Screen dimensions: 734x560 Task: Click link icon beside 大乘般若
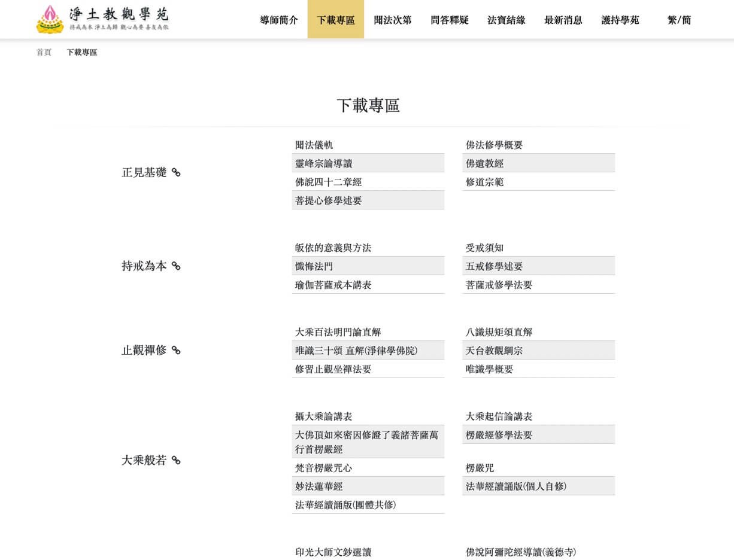pos(176,461)
